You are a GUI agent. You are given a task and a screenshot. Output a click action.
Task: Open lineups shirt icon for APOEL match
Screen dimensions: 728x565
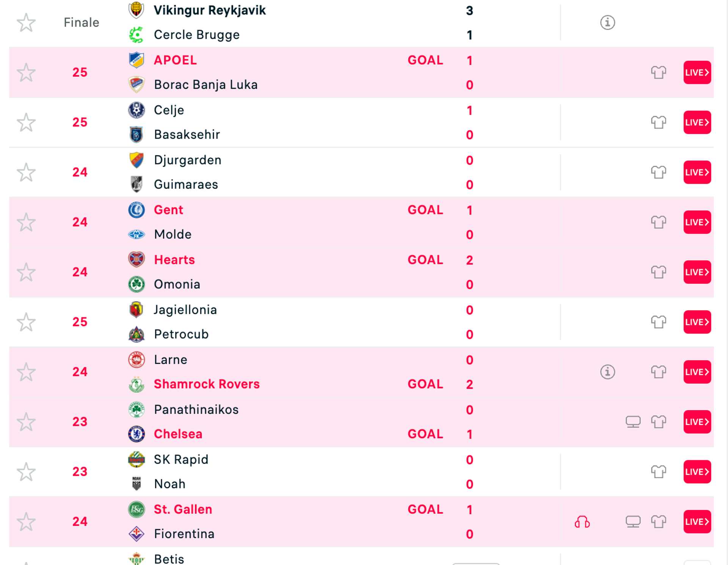click(658, 72)
